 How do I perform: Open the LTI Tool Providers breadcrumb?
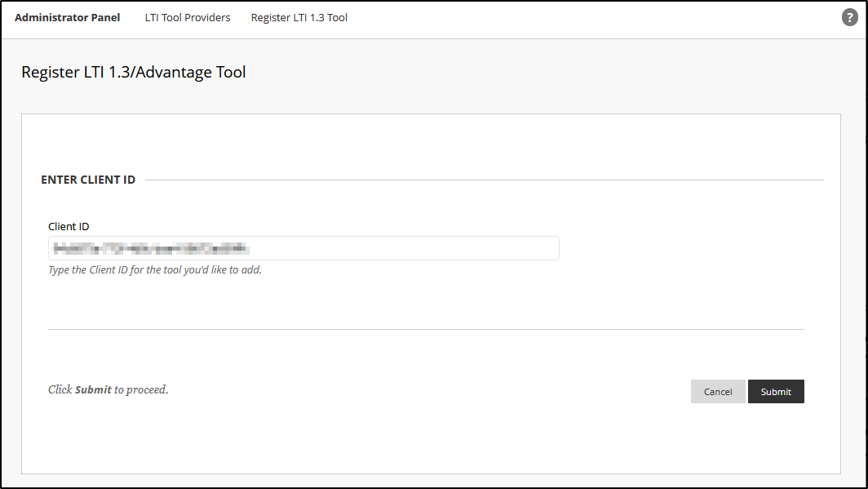(x=187, y=17)
